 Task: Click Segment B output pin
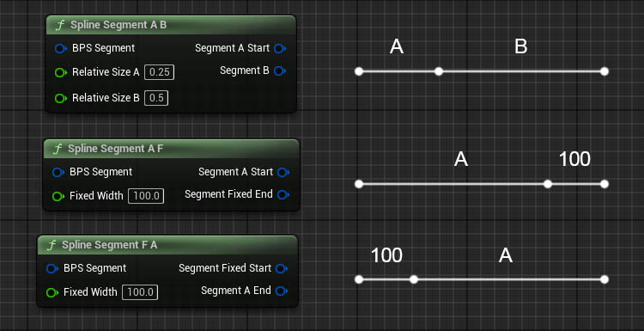coord(280,71)
